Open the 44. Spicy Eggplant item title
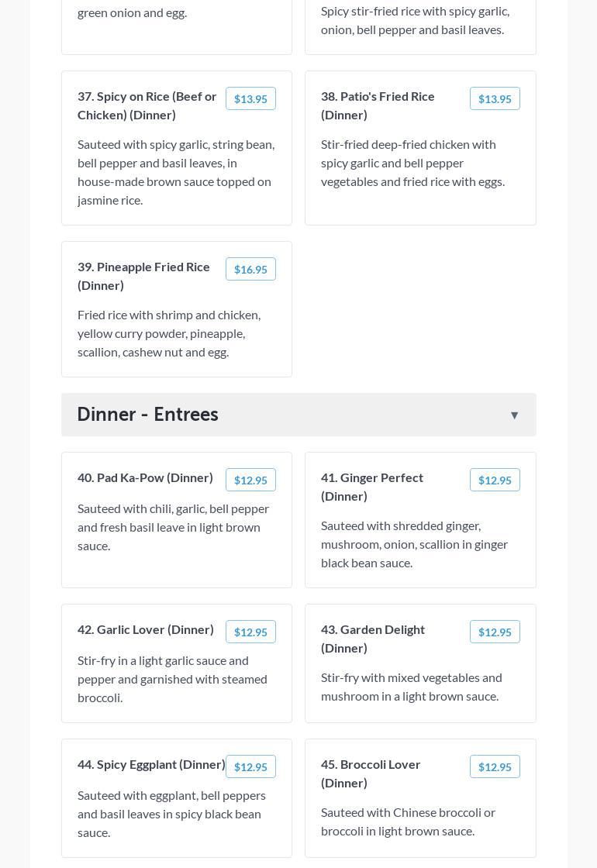The width and height of the screenshot is (597, 868). (x=151, y=764)
